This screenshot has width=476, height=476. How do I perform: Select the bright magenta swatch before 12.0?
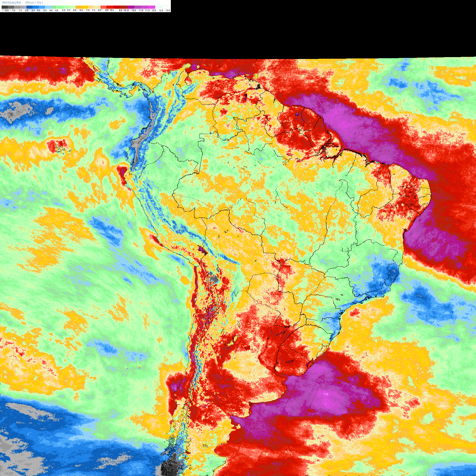[152, 7]
